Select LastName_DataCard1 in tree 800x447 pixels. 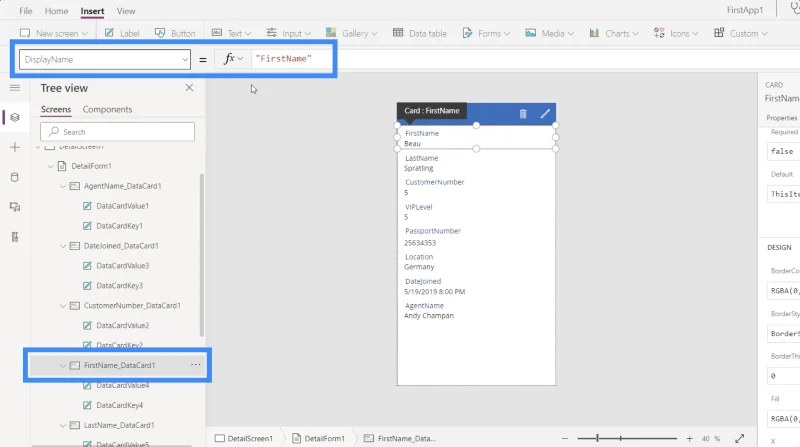pyautogui.click(x=119, y=425)
